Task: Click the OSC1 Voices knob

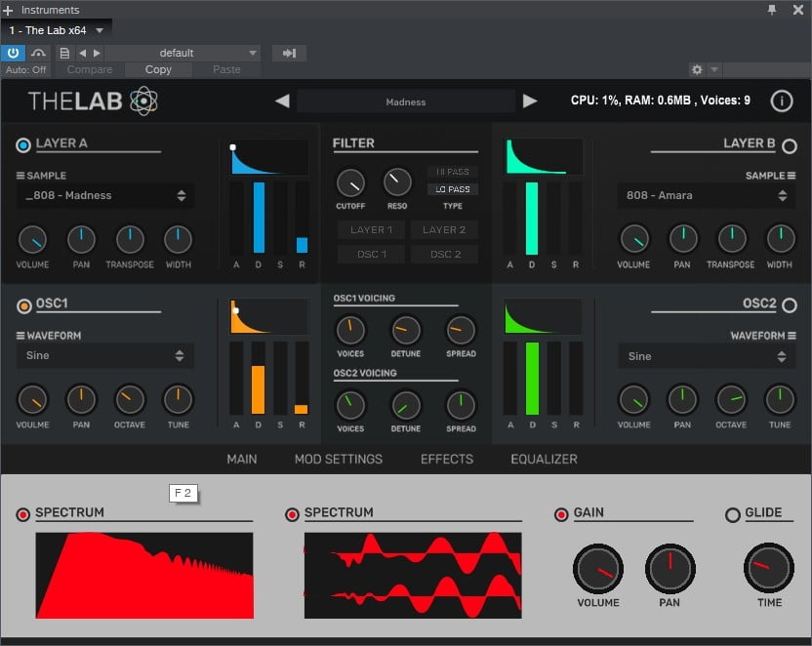Action: pyautogui.click(x=350, y=330)
